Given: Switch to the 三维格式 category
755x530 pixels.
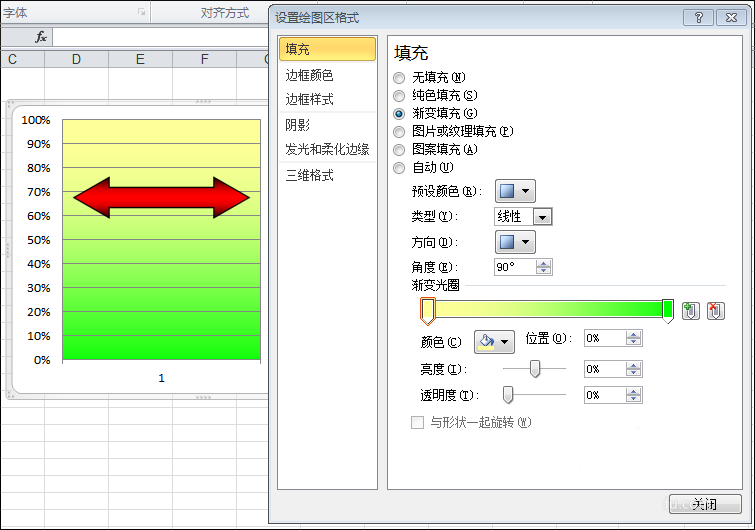Looking at the screenshot, I should click(x=327, y=175).
